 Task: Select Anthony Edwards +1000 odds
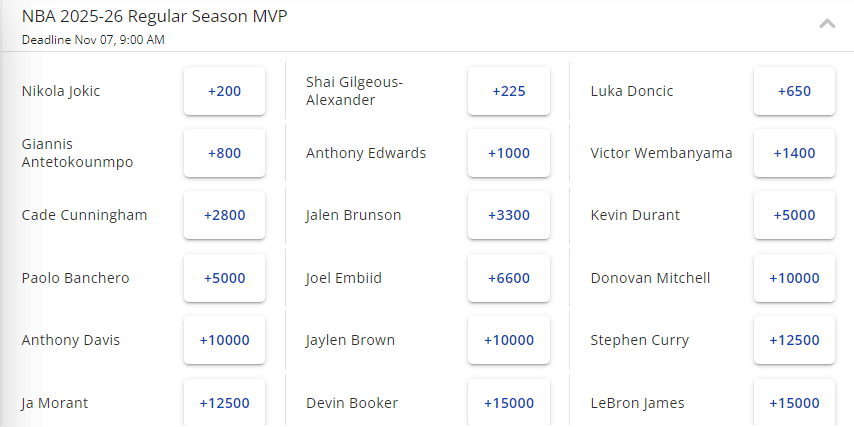pyautogui.click(x=509, y=153)
